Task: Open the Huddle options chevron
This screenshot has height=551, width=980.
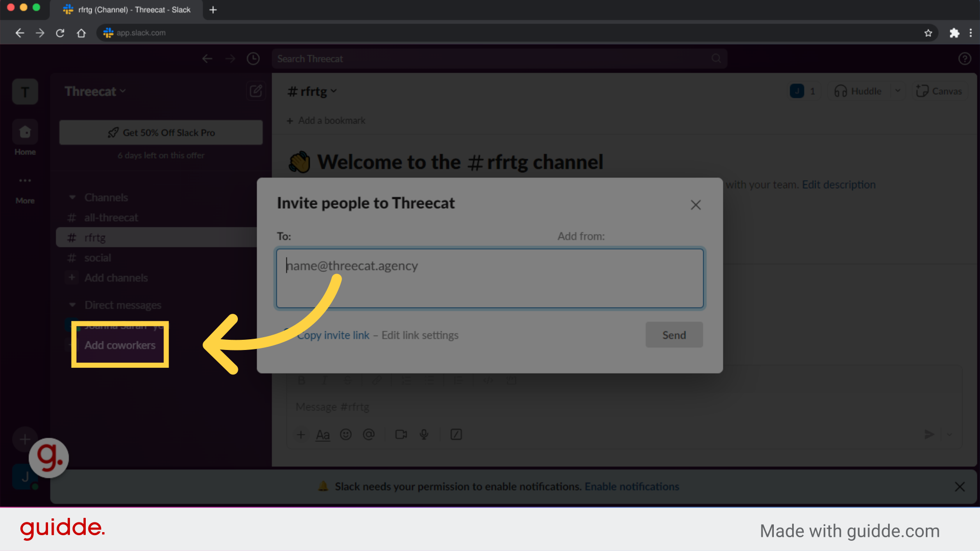Action: 898,91
